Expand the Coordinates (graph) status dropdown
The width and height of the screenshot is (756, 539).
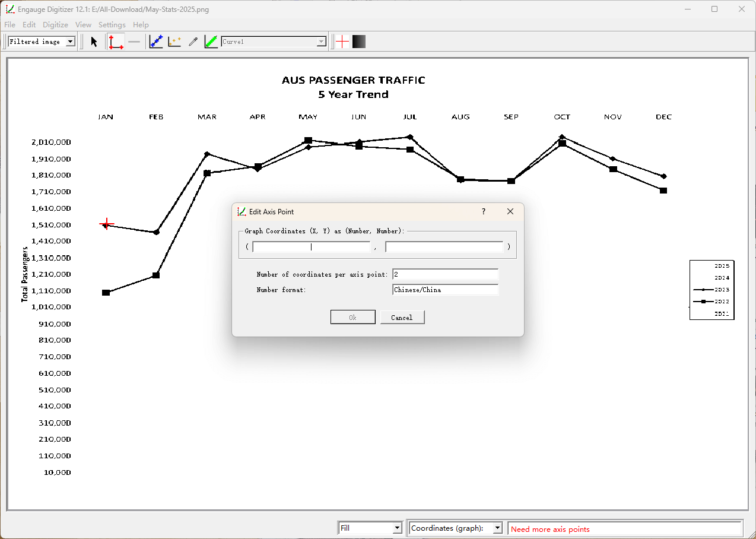(x=497, y=528)
